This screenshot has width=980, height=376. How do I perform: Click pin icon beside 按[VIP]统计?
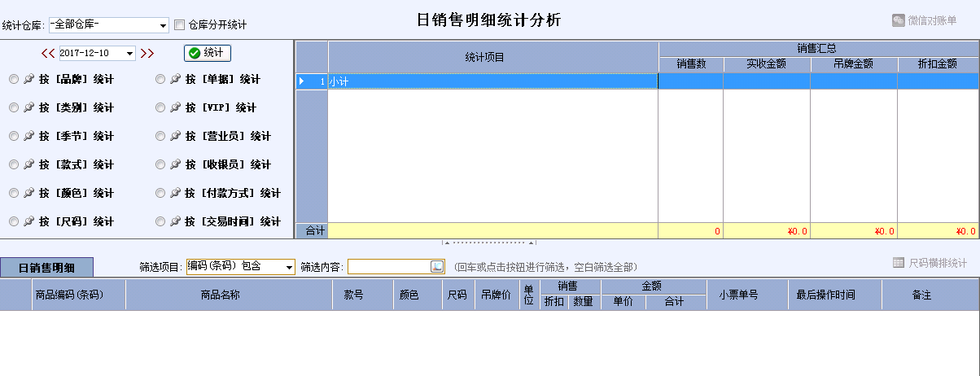click(175, 107)
